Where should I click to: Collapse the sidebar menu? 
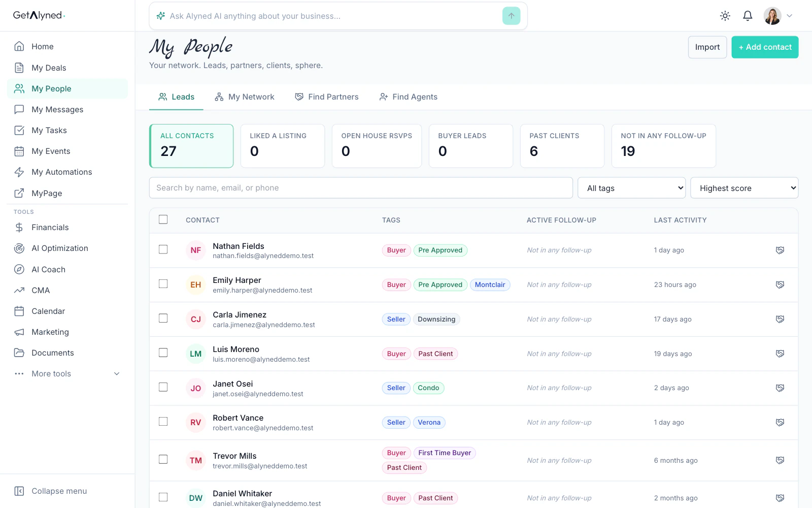pyautogui.click(x=51, y=491)
